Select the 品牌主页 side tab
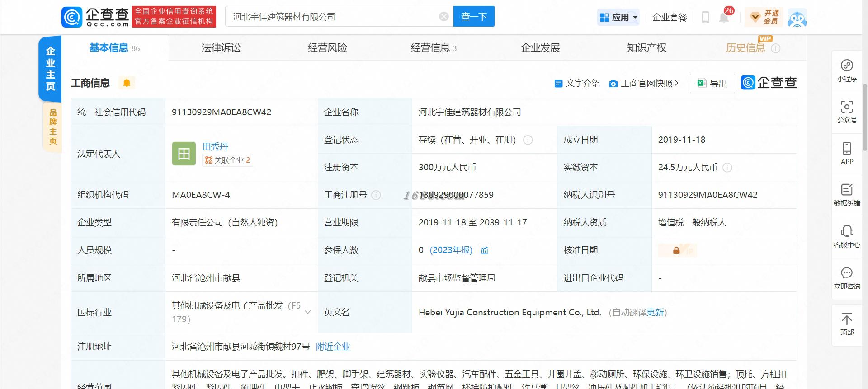The height and width of the screenshot is (389, 868). (53, 127)
